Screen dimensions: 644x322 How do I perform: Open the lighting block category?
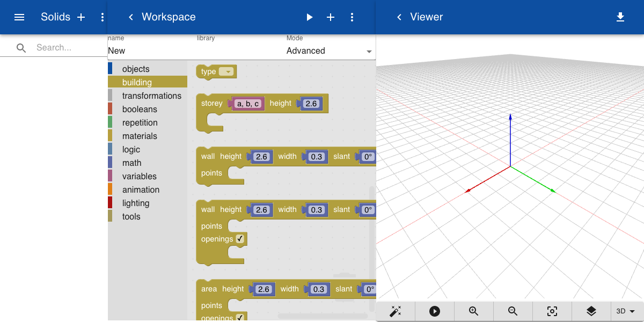[x=148, y=203]
